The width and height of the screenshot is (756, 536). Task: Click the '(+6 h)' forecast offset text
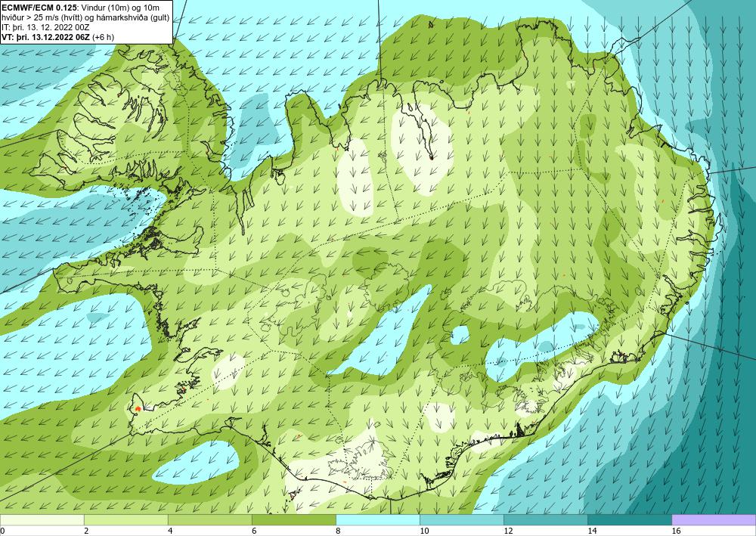(x=103, y=37)
